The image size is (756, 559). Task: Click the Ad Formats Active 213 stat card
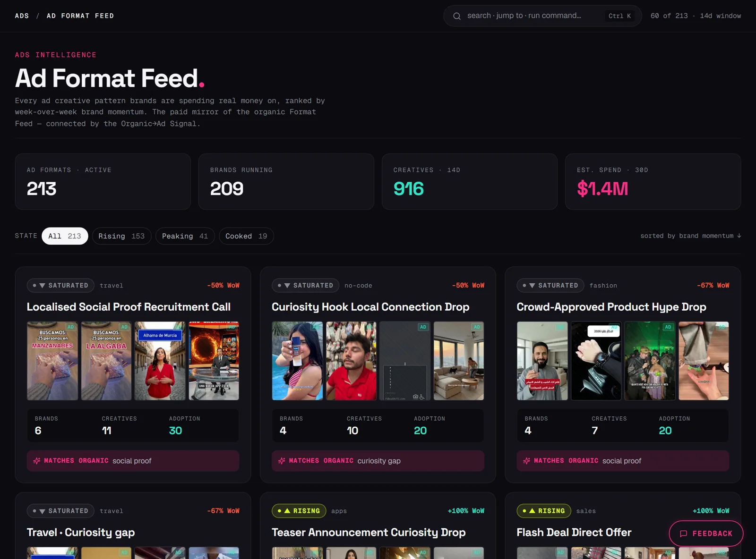[103, 181]
